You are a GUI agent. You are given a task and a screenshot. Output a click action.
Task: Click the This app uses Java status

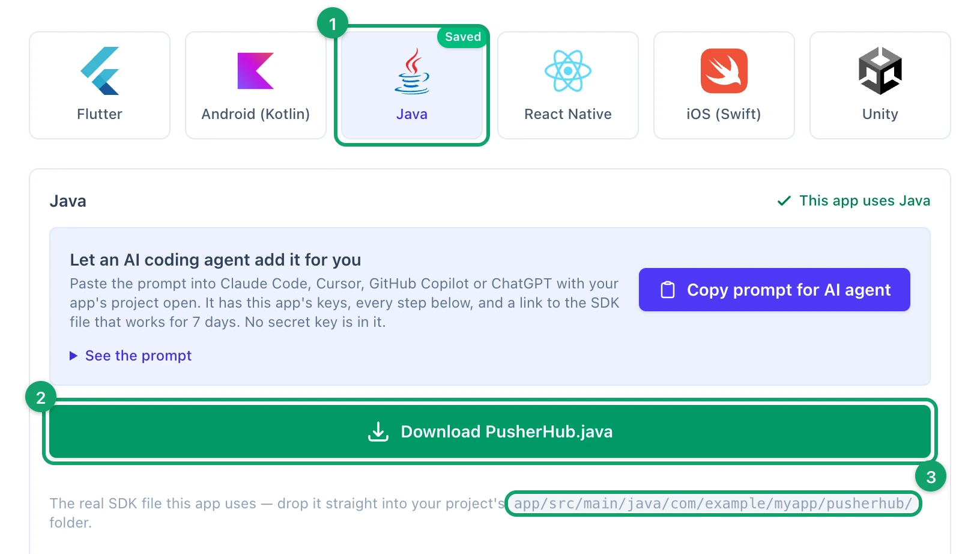tap(853, 201)
